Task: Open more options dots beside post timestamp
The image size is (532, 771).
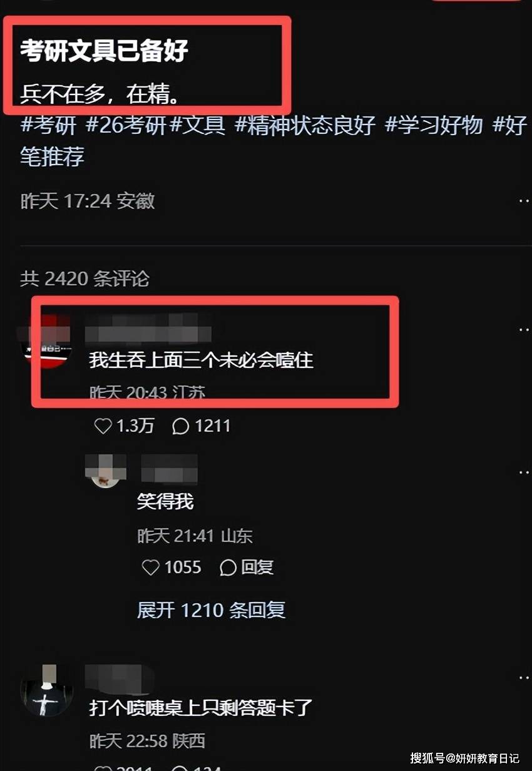Action: tap(524, 201)
